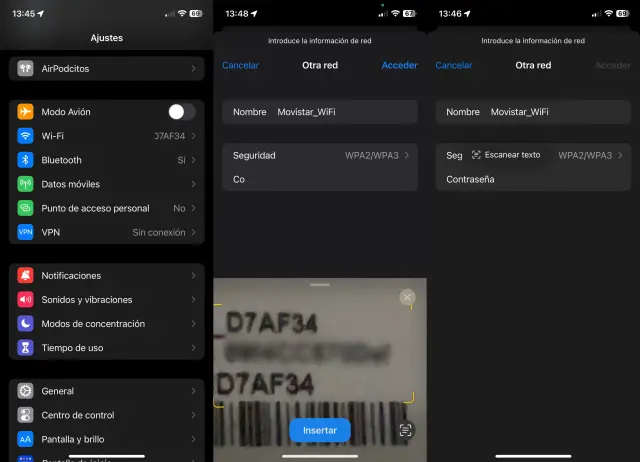This screenshot has height=462, width=640.
Task: Close the camera scan preview
Action: [406, 297]
